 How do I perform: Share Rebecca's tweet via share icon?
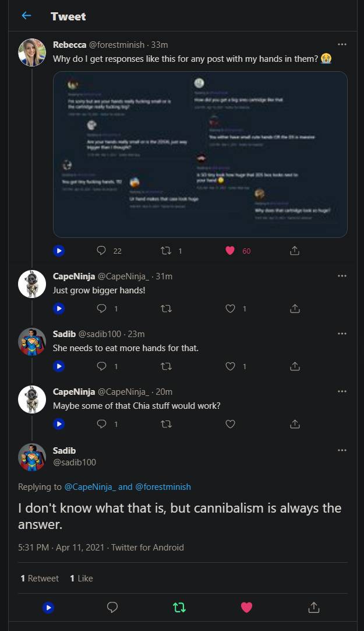(295, 250)
